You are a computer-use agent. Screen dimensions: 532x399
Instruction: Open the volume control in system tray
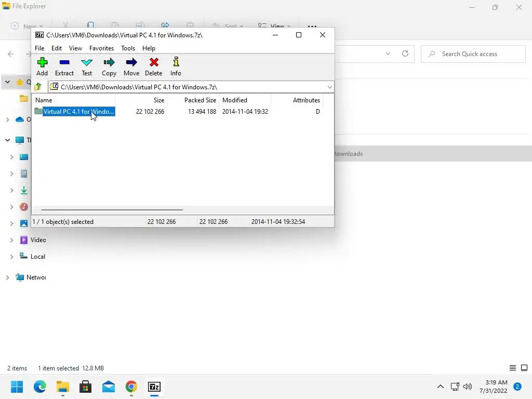point(468,387)
